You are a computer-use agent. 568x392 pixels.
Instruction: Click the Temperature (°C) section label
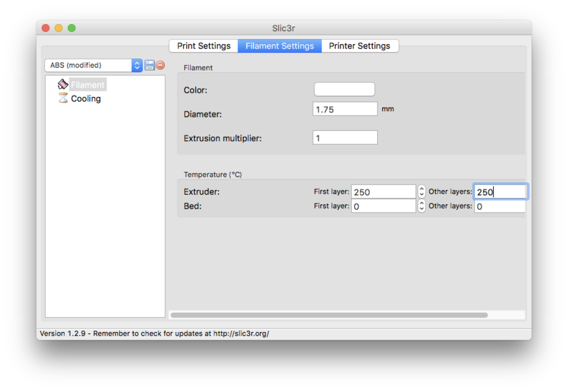[x=212, y=175]
